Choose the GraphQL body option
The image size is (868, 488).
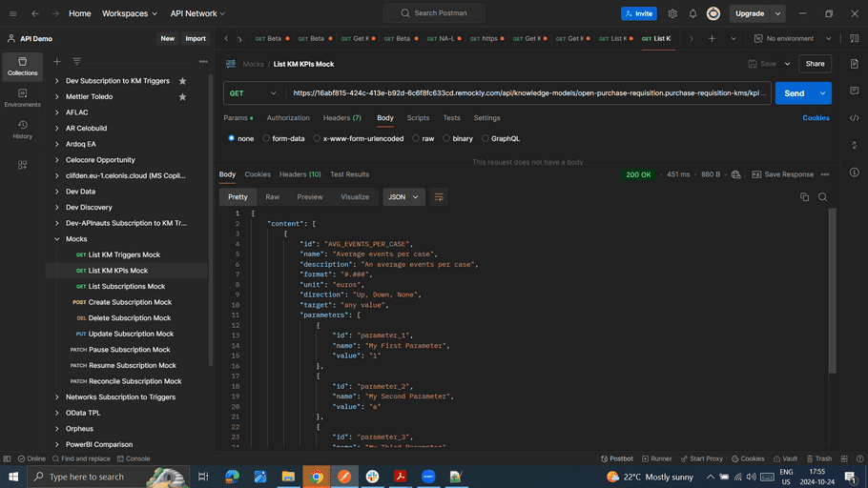[x=501, y=138]
